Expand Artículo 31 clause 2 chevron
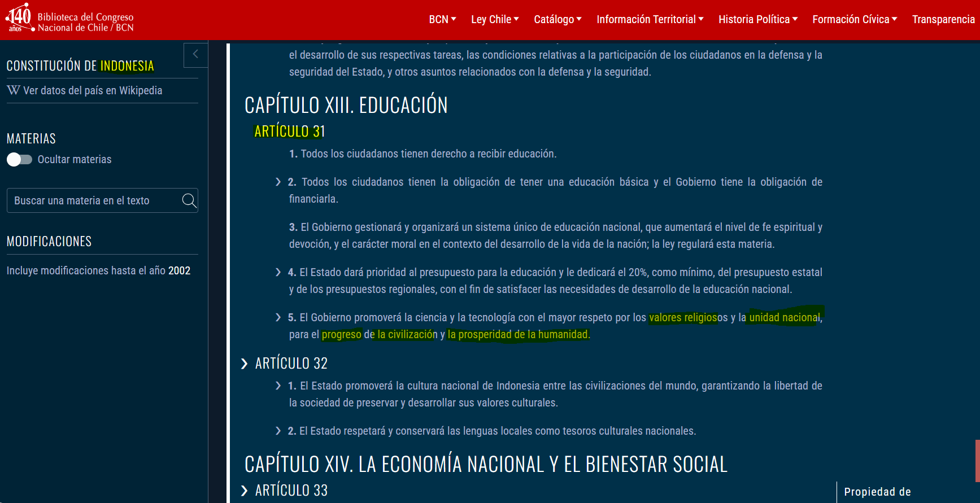The width and height of the screenshot is (980, 503). click(278, 182)
